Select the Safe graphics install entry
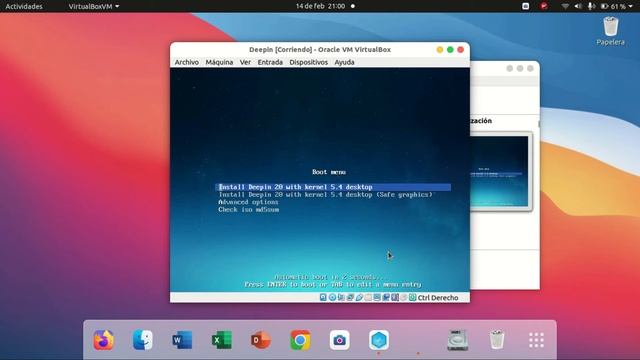The height and width of the screenshot is (360, 640). tap(325, 195)
